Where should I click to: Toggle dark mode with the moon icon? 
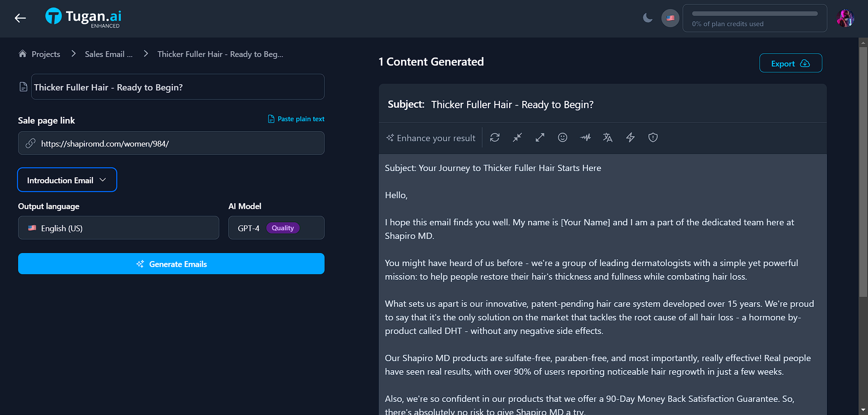tap(648, 18)
